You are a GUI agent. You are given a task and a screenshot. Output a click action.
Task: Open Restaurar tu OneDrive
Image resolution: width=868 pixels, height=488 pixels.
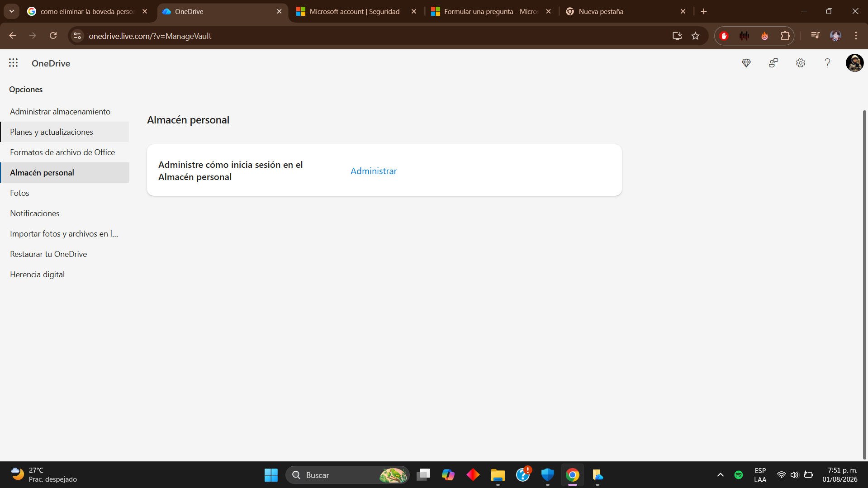[x=48, y=254]
